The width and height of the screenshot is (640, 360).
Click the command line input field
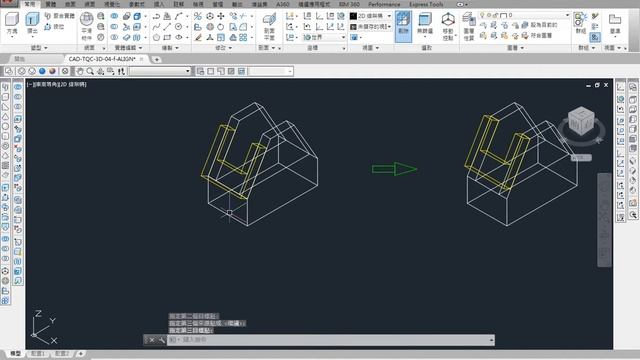point(327,340)
